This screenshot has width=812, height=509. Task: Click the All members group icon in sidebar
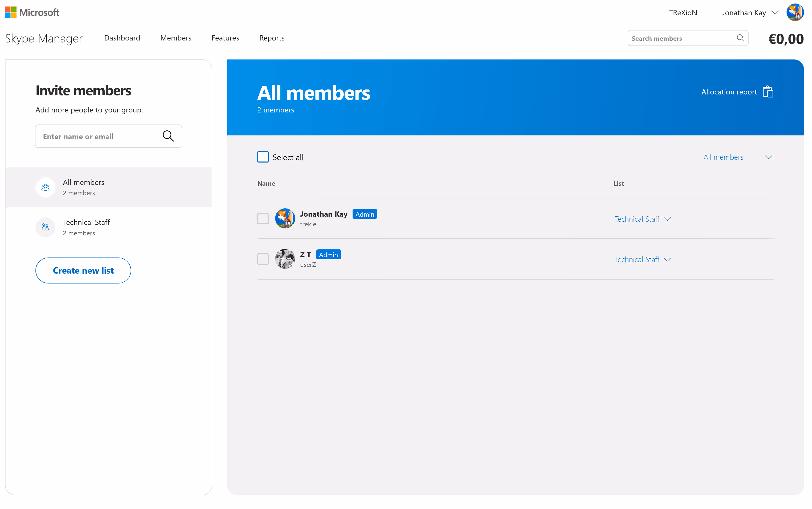click(45, 187)
